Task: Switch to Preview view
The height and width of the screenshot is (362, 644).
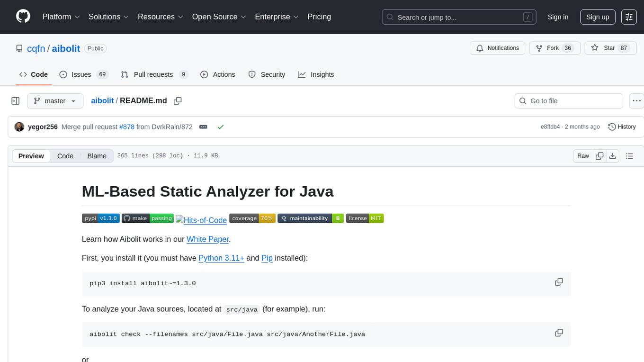Action: coord(31,156)
